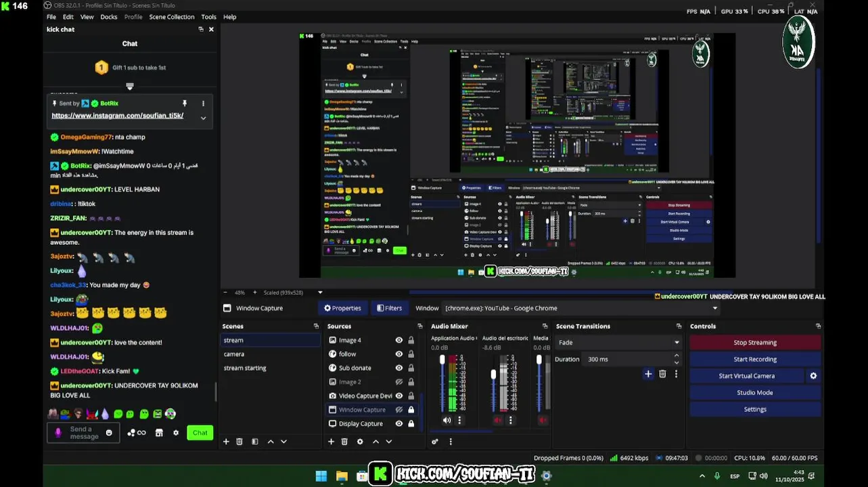Viewport: 868px width, 487px height.
Task: Click the Send a message input
Action: 84,433
